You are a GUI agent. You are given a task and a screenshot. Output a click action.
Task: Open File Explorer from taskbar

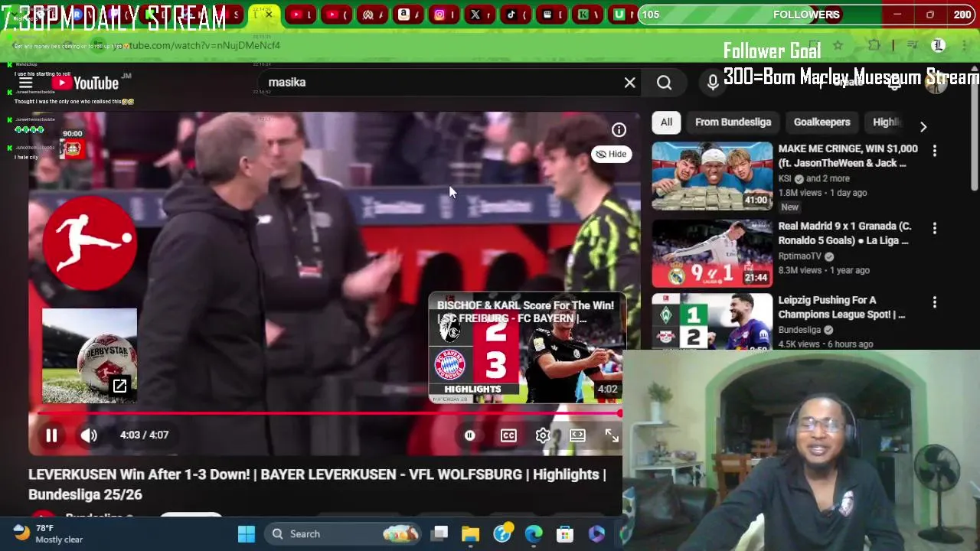click(470, 534)
